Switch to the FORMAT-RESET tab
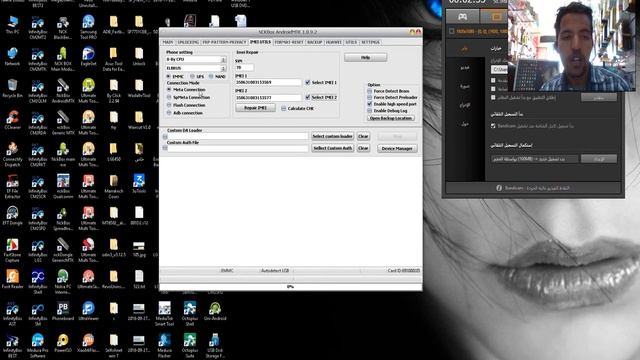640x360 pixels. coord(289,42)
